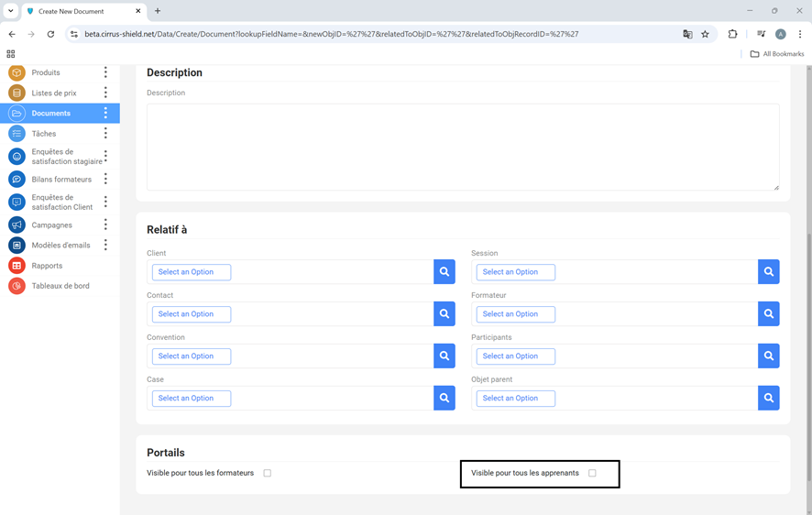Click the Campagnes megaphone icon
The width and height of the screenshot is (812, 515).
pyautogui.click(x=16, y=225)
